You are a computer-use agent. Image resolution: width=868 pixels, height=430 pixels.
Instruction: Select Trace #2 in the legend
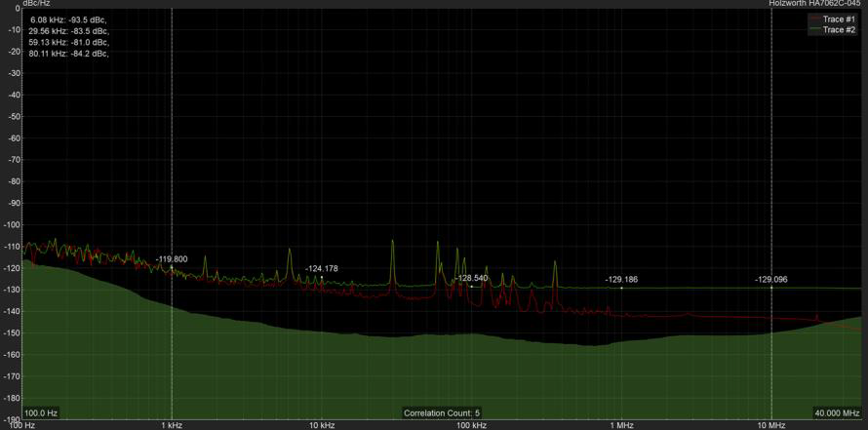pos(839,30)
